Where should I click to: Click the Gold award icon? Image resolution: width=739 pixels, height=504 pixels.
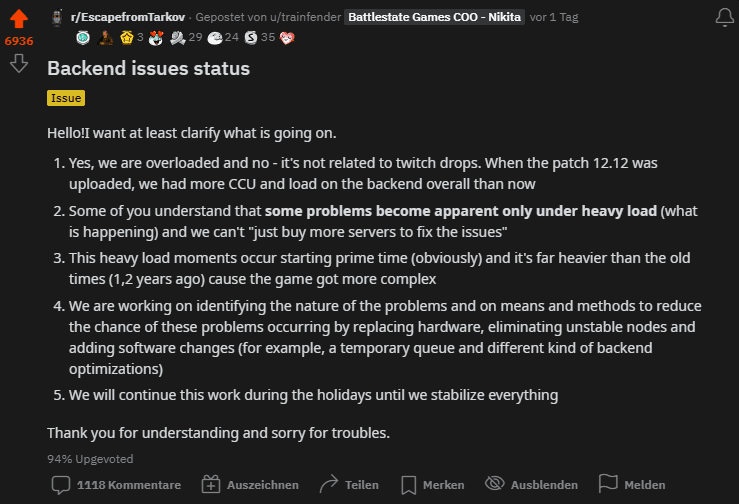coord(127,37)
